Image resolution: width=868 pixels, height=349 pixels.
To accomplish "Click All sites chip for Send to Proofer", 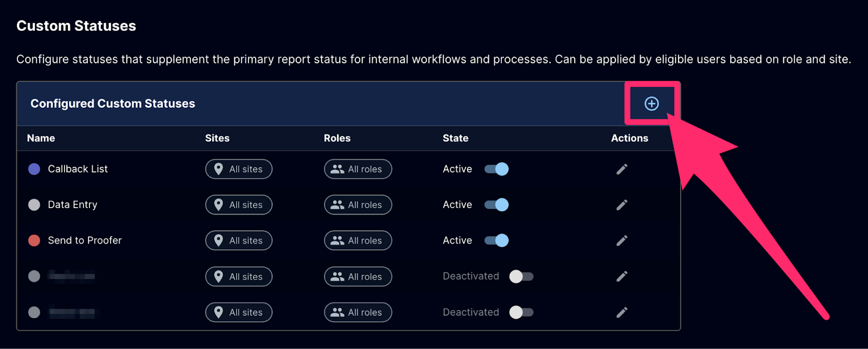I will coord(239,241).
